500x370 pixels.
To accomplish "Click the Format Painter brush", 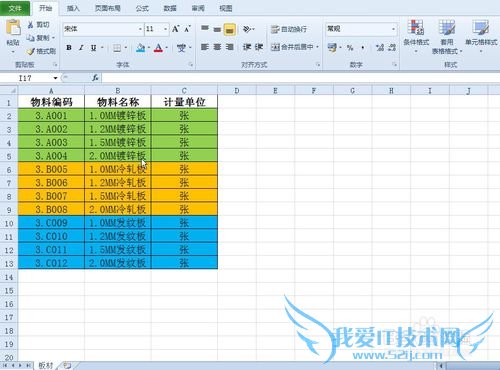I will pos(31,51).
